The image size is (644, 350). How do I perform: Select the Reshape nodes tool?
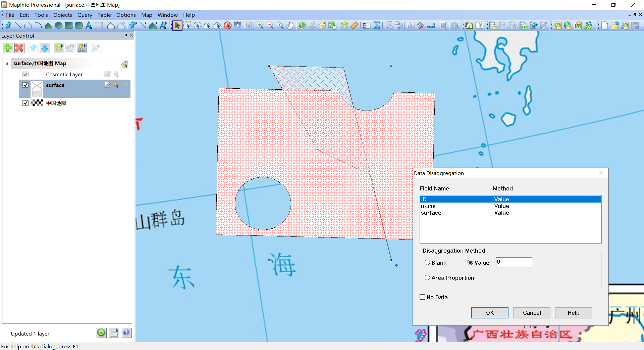click(111, 26)
